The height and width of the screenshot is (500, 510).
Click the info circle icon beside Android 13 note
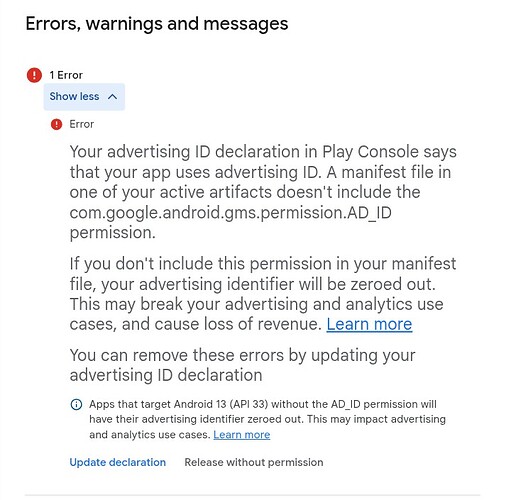[76, 404]
